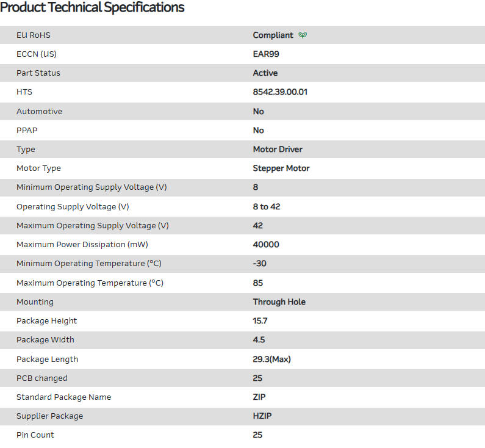The image size is (485, 448).
Task: Click the Product Technical Specifications heading
Action: 92,8
